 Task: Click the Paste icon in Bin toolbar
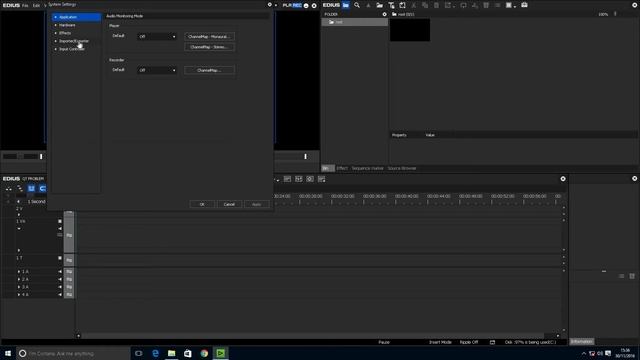(x=436, y=5)
